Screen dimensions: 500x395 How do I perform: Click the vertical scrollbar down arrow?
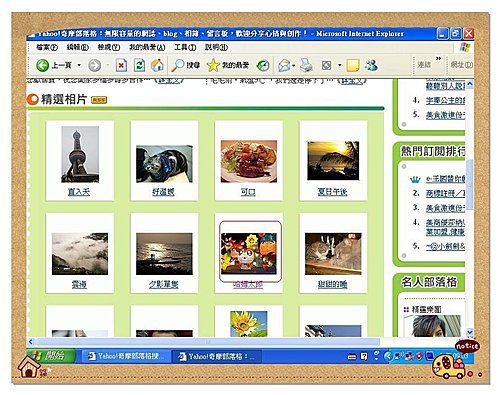tap(470, 332)
